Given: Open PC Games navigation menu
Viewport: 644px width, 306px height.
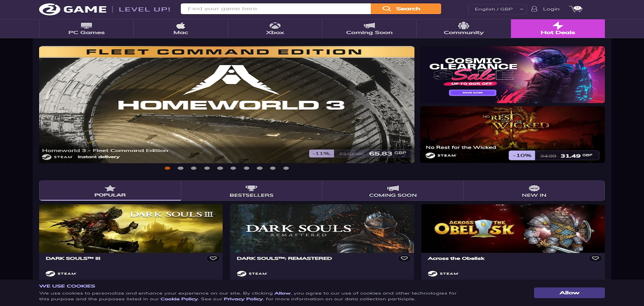Looking at the screenshot, I should point(86,28).
